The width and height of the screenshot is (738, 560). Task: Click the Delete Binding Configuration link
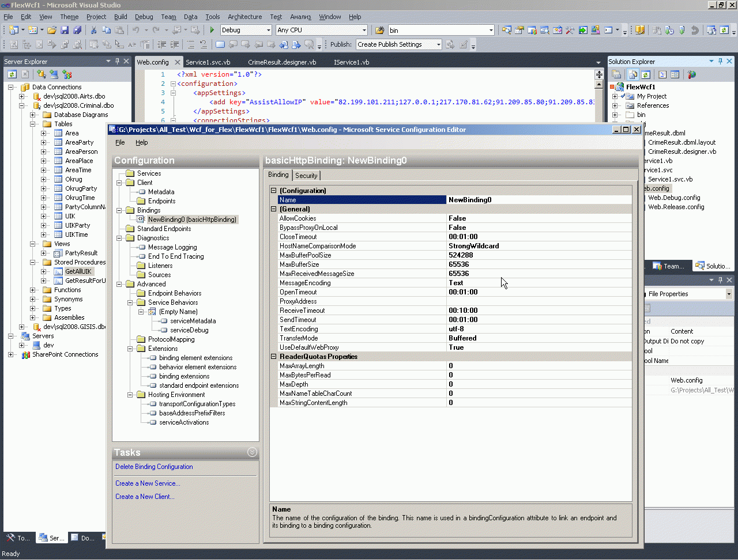pyautogui.click(x=154, y=467)
